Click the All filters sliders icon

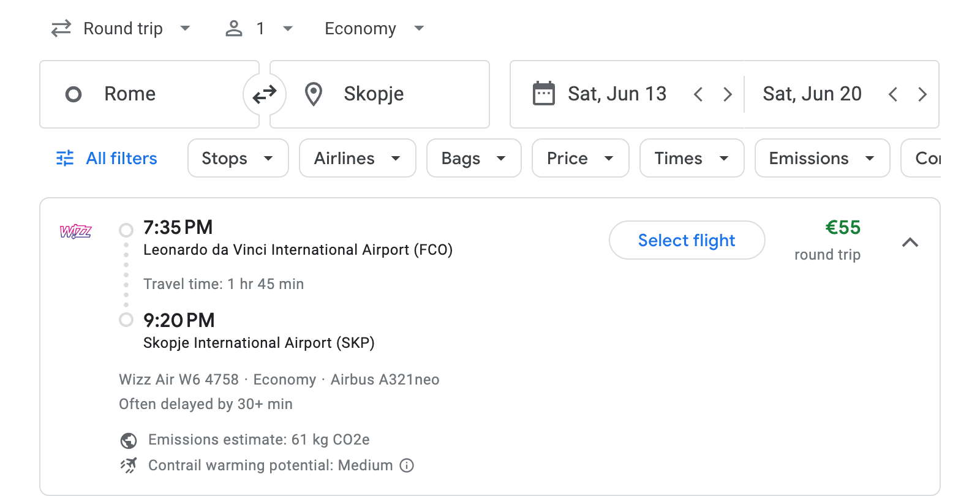coord(64,158)
